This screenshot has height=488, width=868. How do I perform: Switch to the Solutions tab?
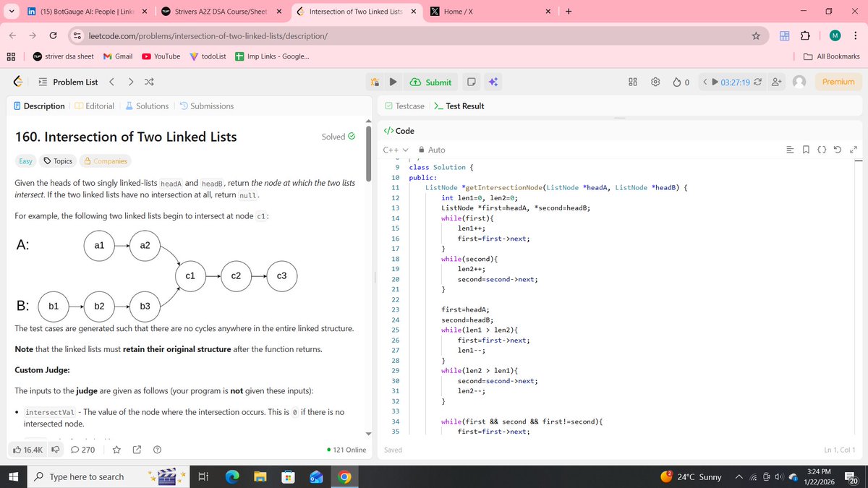147,106
